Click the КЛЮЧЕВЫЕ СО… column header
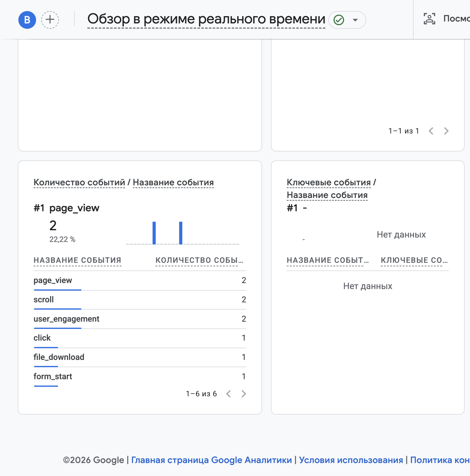 click(414, 260)
